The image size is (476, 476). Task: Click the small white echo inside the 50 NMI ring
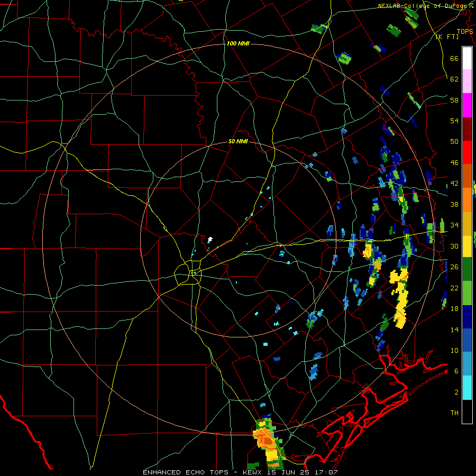click(210, 240)
